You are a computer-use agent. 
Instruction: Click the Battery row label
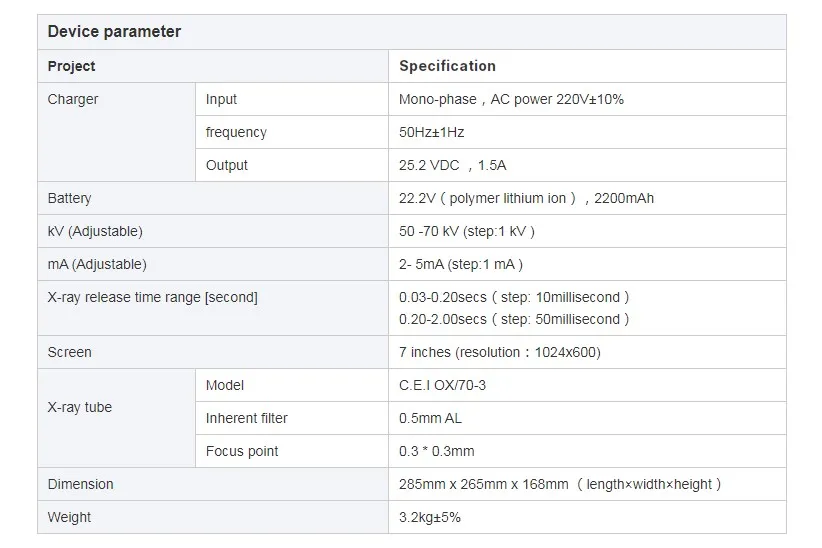[69, 198]
